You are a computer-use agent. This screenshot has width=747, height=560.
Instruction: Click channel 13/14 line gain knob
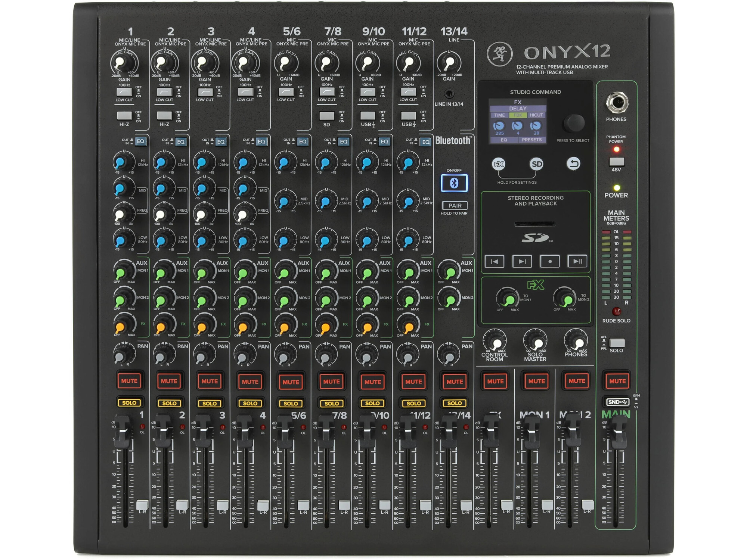tap(449, 63)
